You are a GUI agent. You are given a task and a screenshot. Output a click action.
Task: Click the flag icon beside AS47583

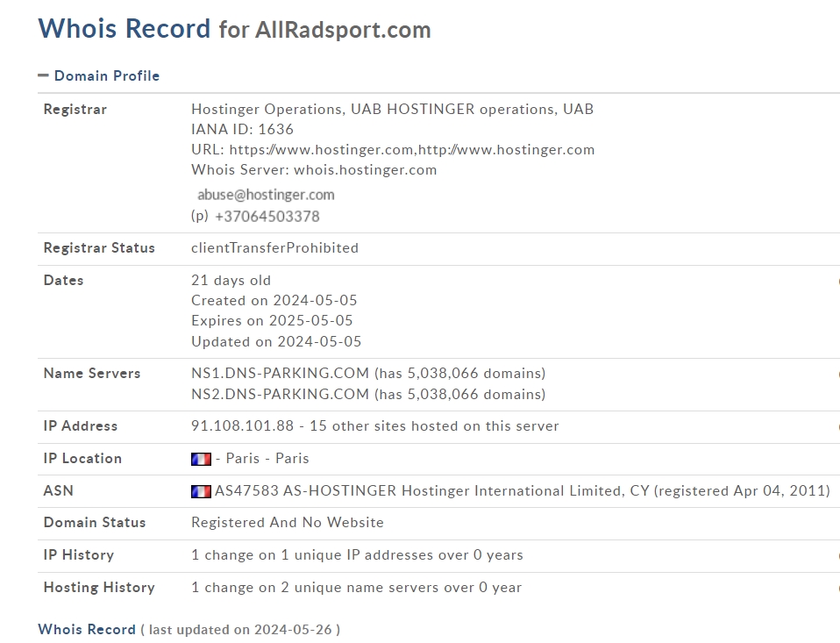coord(201,491)
